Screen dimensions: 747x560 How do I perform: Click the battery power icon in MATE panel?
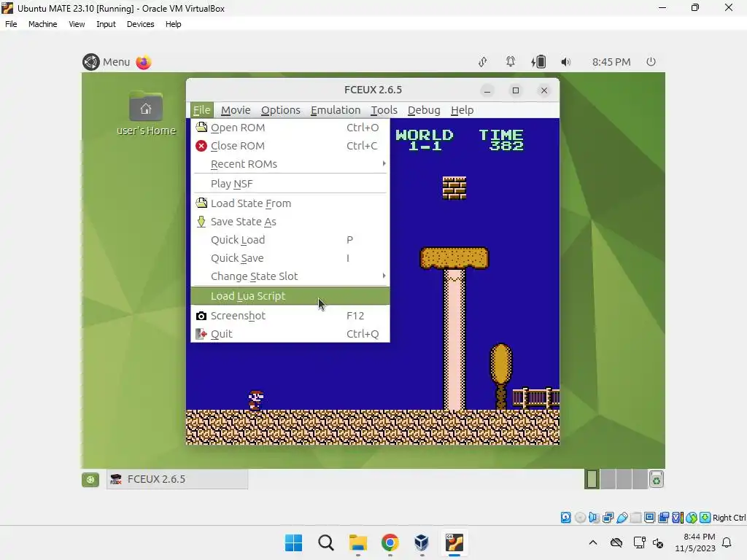538,62
